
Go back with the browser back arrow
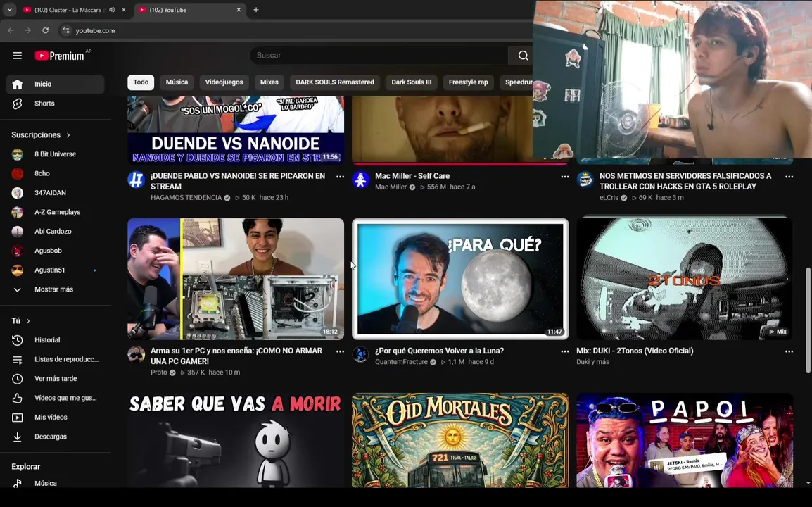pyautogui.click(x=11, y=30)
